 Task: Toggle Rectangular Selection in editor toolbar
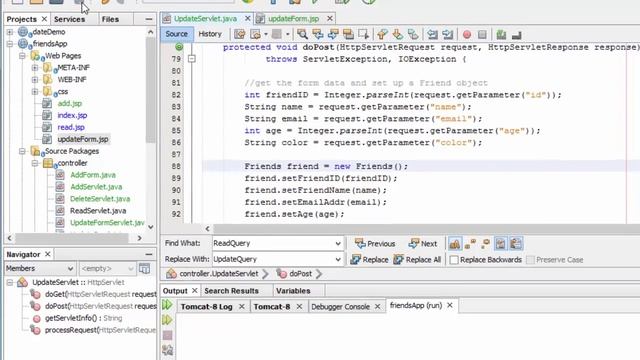pos(363,34)
